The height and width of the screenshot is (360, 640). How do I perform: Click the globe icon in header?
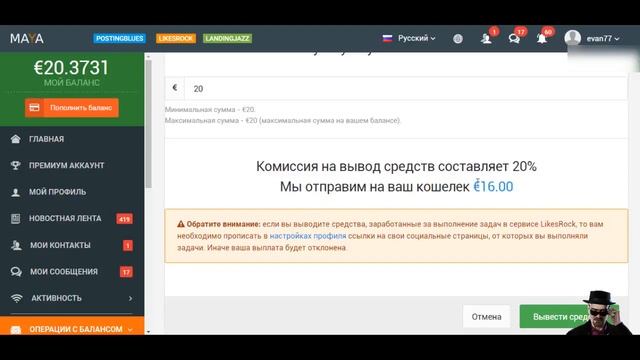(x=458, y=39)
